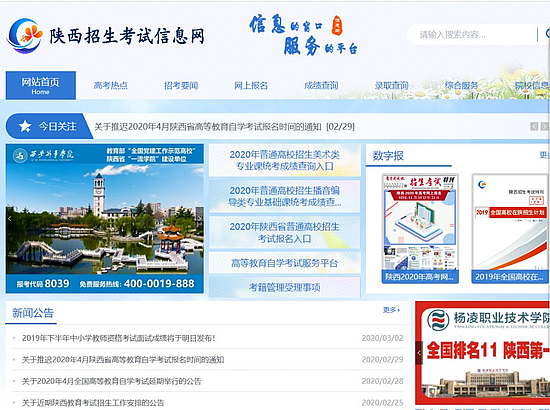Open the 录取查询 menu
550x410 pixels.
(391, 86)
